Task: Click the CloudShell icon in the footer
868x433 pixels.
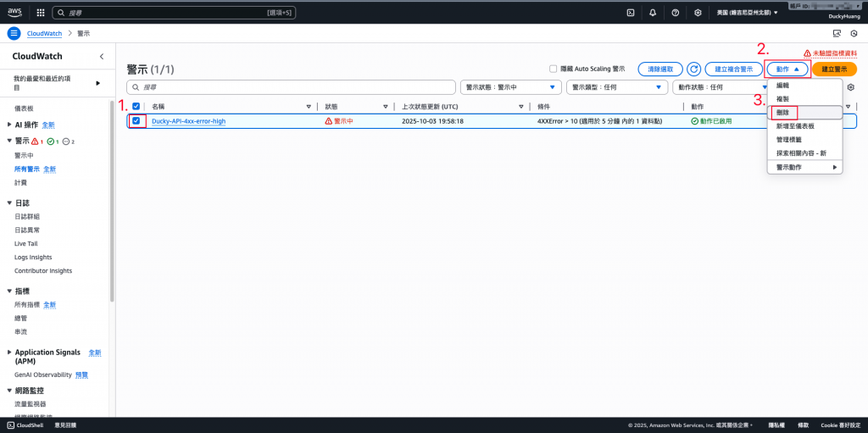Action: pos(10,425)
